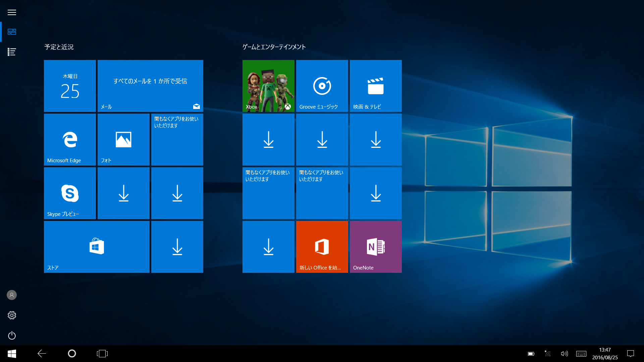The height and width of the screenshot is (362, 644).
Task: Open the 新しい Office を始... tile
Action: (x=322, y=247)
